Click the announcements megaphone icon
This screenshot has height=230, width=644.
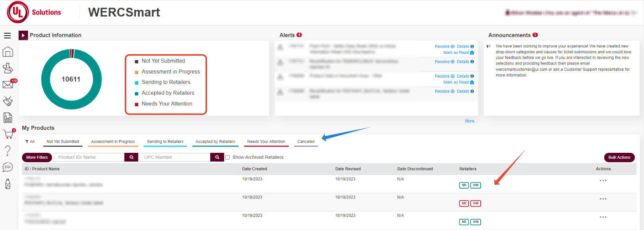pyautogui.click(x=488, y=46)
